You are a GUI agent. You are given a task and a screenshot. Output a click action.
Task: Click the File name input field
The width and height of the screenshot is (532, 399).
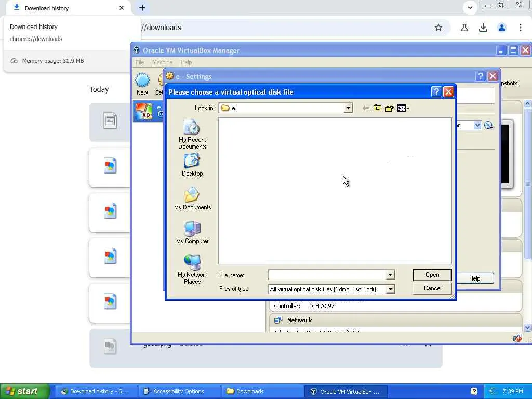pyautogui.click(x=327, y=275)
